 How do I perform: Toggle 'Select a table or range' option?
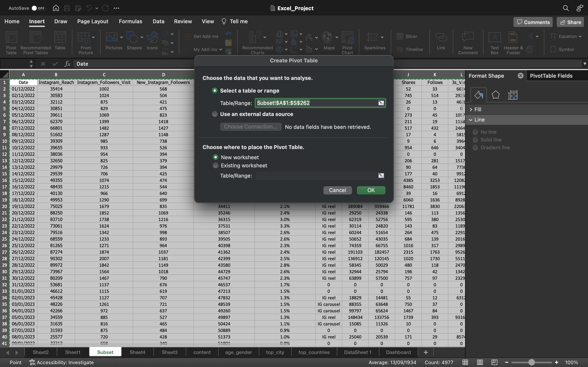tap(215, 91)
